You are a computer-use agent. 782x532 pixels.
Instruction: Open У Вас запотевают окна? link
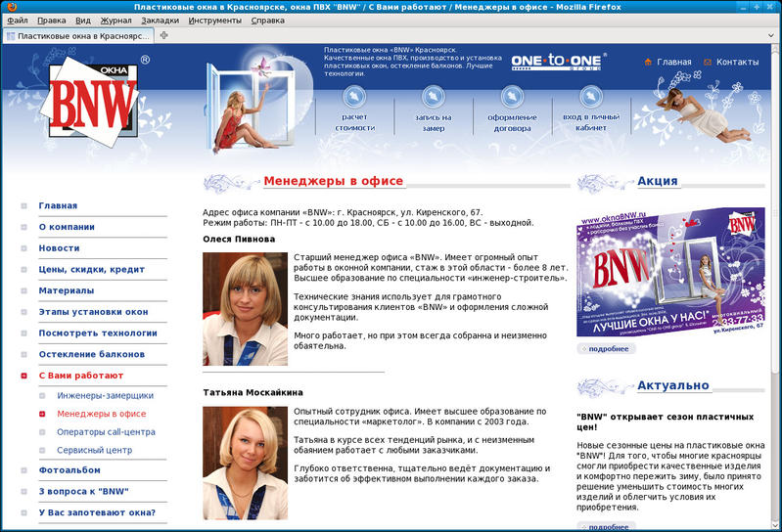(97, 512)
